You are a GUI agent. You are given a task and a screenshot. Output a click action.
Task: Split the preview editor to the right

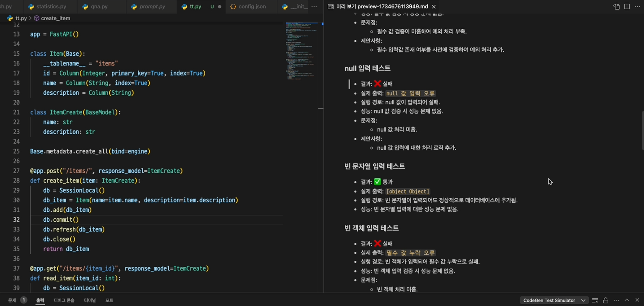627,6
